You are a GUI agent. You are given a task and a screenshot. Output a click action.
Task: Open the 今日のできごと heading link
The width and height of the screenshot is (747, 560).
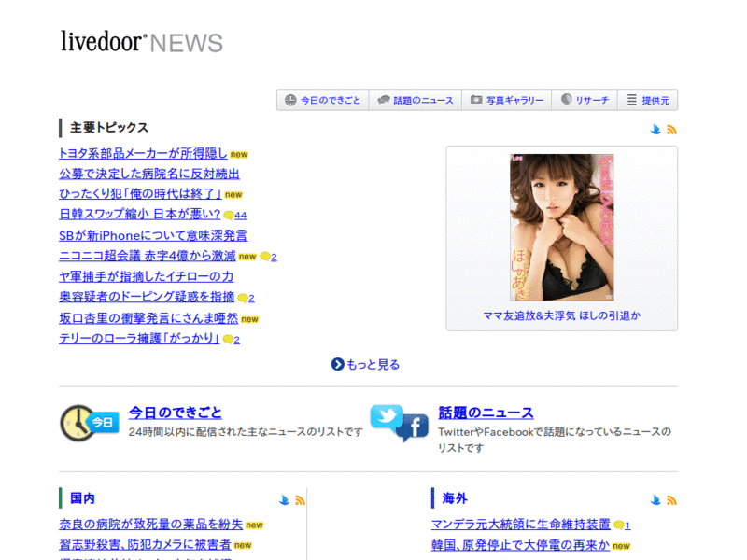point(176,413)
